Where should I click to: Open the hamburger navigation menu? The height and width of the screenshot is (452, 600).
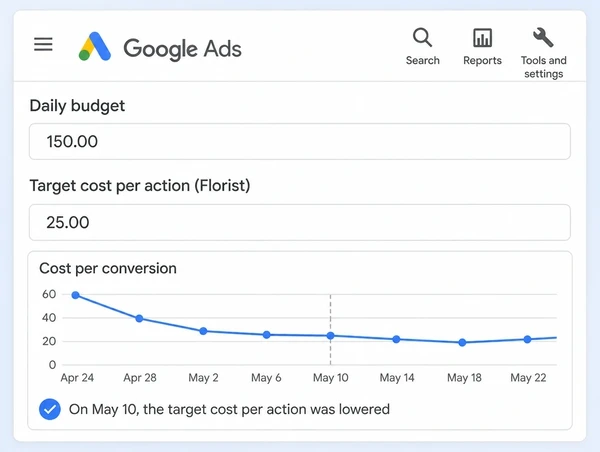click(43, 44)
